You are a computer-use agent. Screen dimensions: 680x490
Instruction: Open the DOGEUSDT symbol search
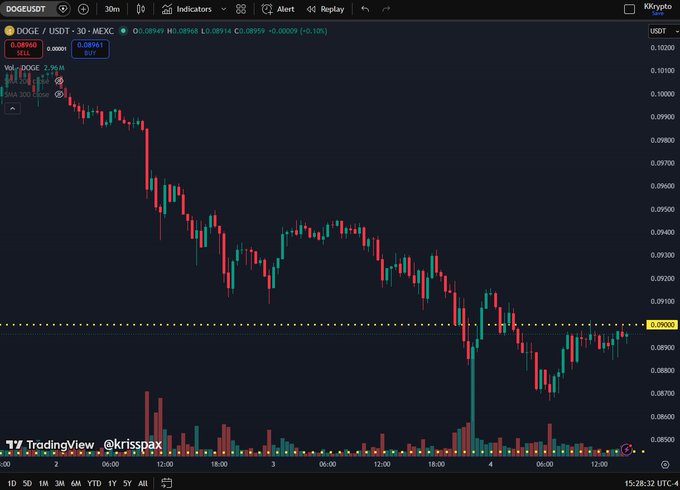26,9
